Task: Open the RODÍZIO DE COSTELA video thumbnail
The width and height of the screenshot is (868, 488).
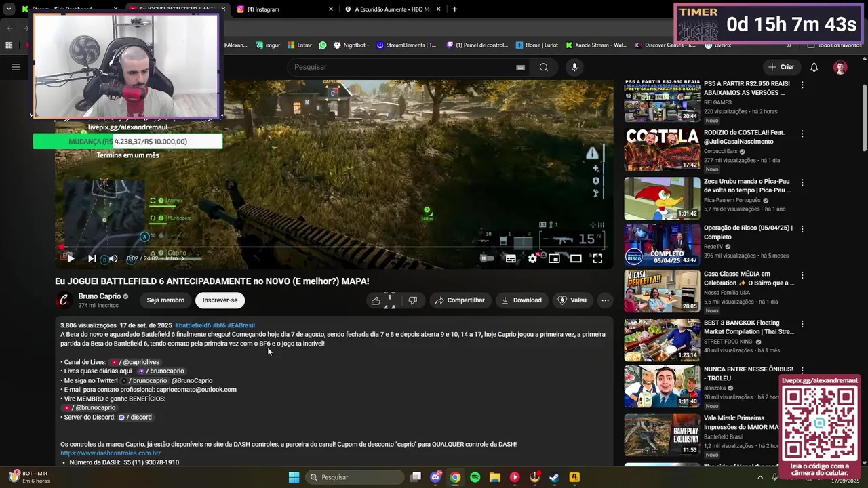Action: click(x=662, y=149)
